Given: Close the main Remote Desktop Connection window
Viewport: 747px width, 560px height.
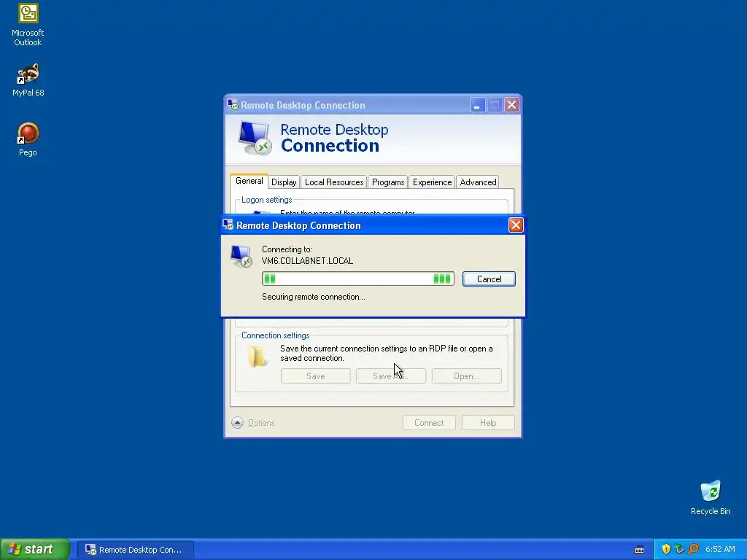Looking at the screenshot, I should coord(511,105).
